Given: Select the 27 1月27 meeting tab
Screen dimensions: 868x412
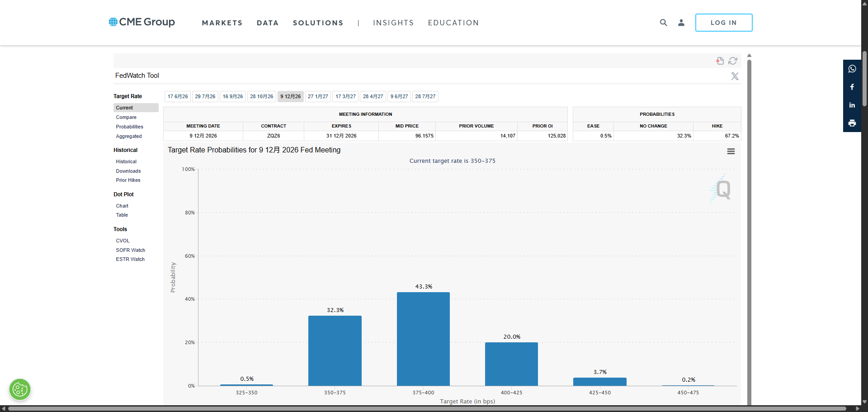Looking at the screenshot, I should click(x=318, y=96).
